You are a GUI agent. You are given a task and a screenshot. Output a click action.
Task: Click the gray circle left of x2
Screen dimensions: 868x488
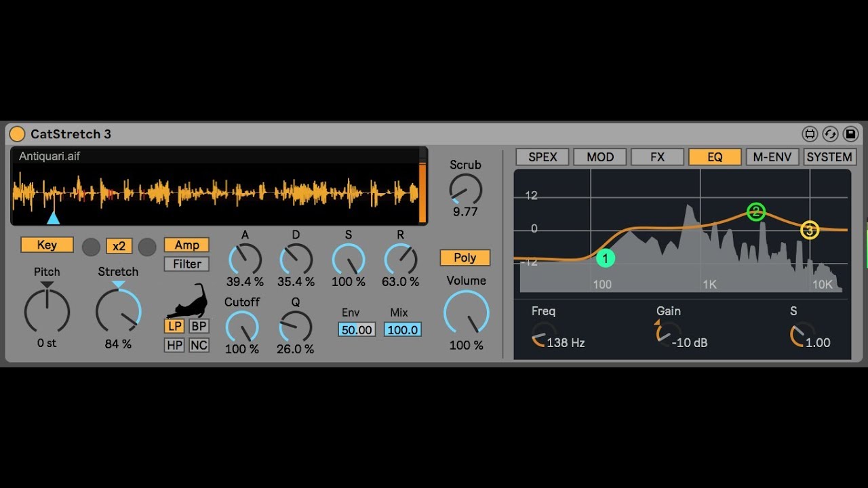tap(91, 247)
